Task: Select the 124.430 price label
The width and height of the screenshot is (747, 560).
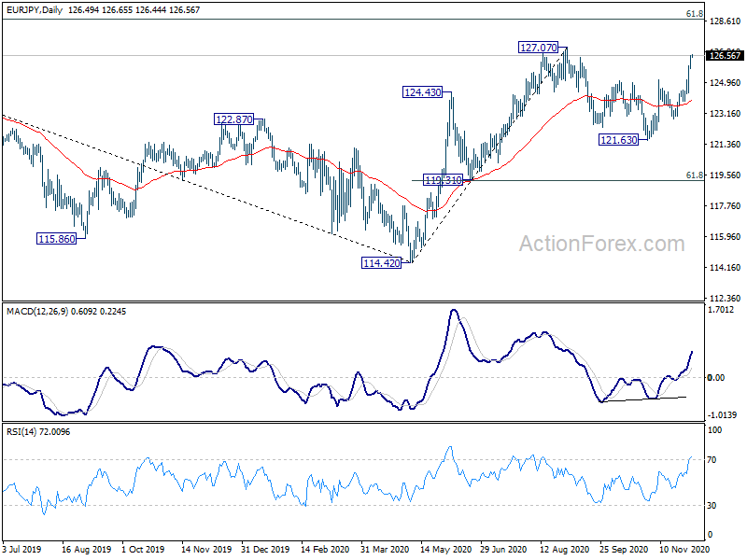Action: pyautogui.click(x=423, y=92)
